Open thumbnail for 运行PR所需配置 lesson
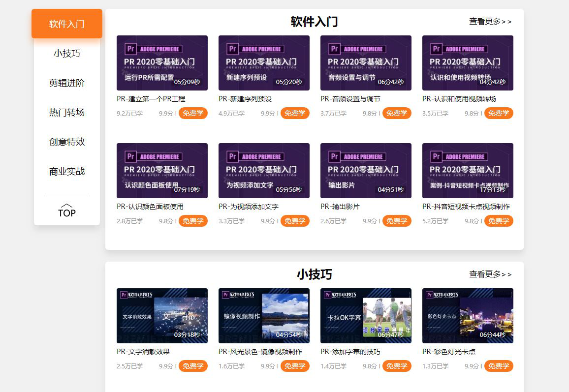Viewport: 569px width, 392px height. pyautogui.click(x=162, y=63)
